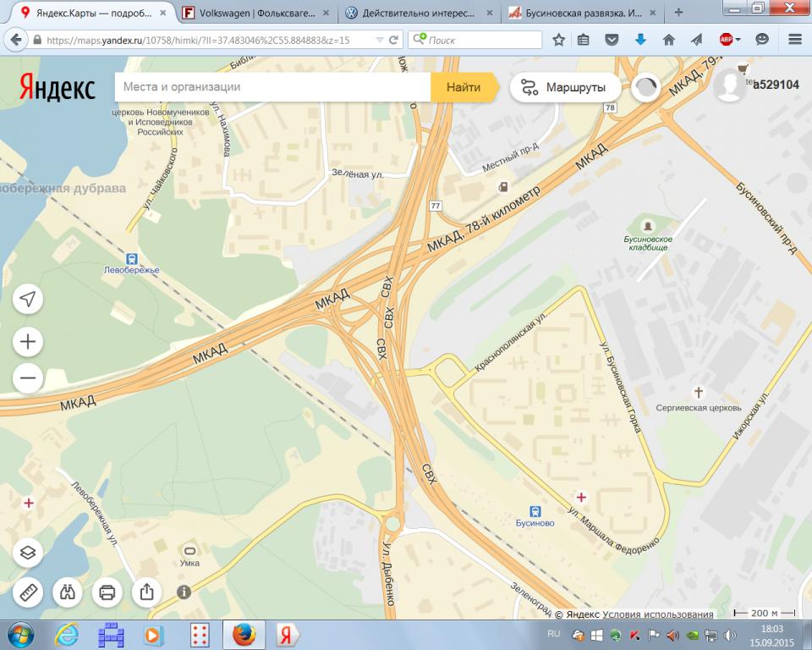Click into the Firefox Поиск search box
Image resolution: width=812 pixels, height=650 pixels.
(x=475, y=40)
